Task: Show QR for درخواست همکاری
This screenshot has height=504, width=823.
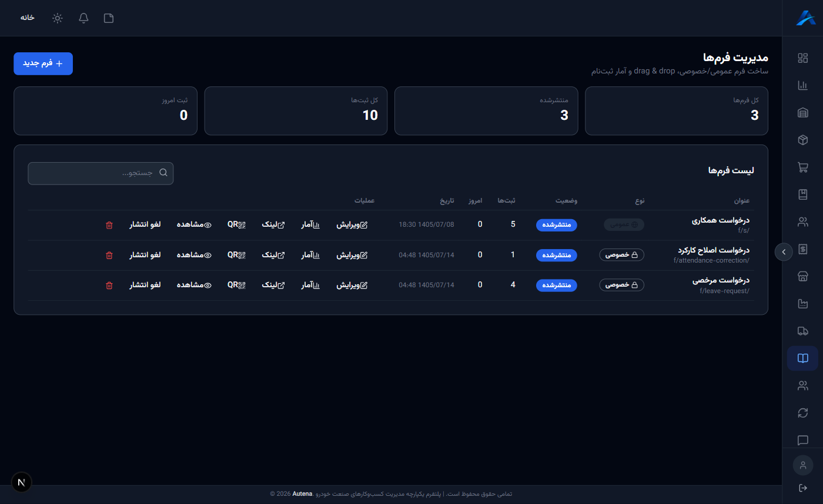Action: pos(236,225)
